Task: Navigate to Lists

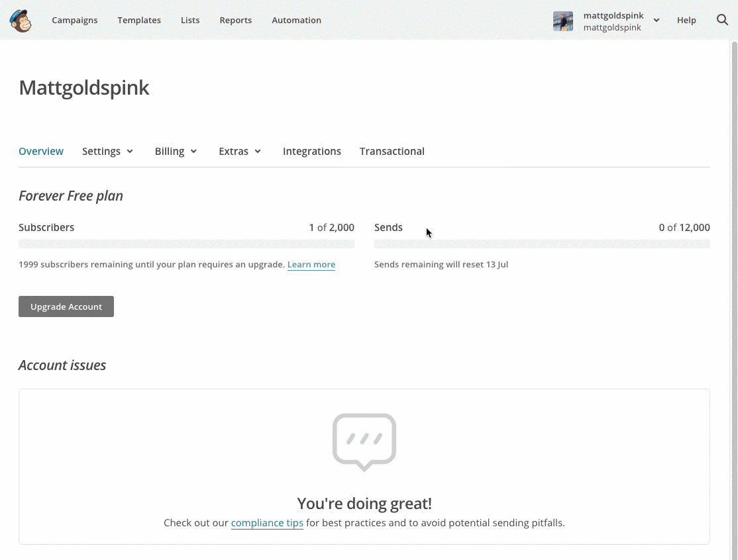Action: pos(190,20)
